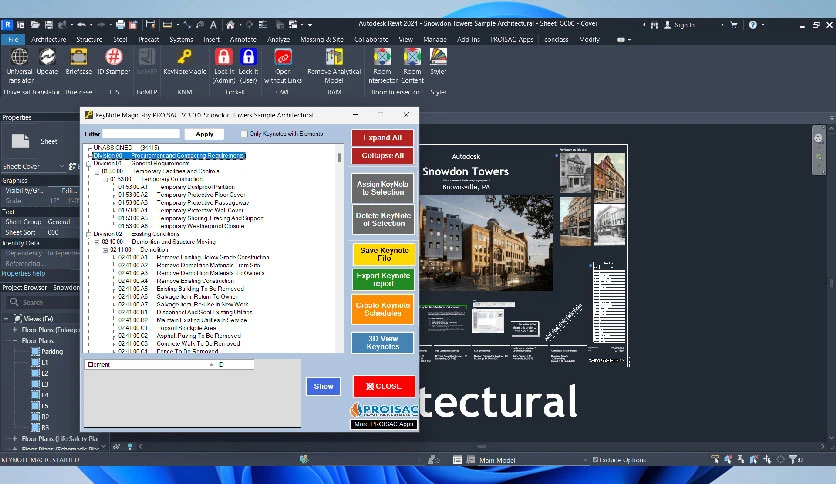836x484 pixels.
Task: Click the navigation wheel icon in the drawing area
Action: [818, 138]
